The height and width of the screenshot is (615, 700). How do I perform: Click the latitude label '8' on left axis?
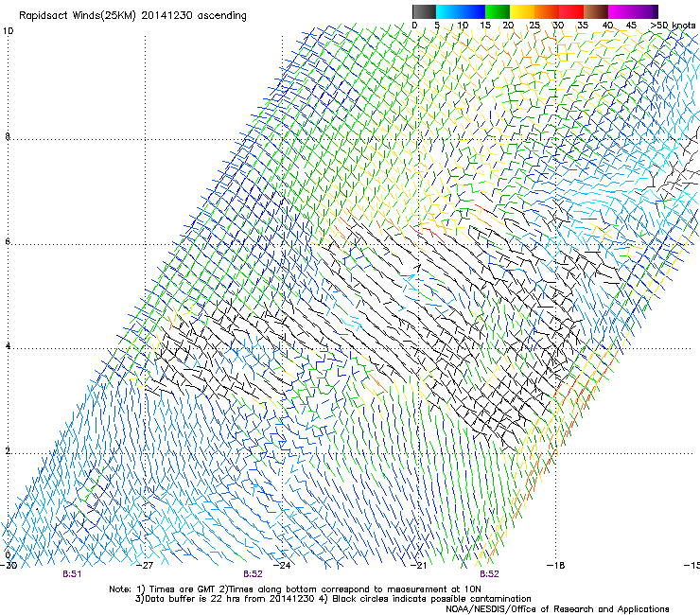click(8, 136)
